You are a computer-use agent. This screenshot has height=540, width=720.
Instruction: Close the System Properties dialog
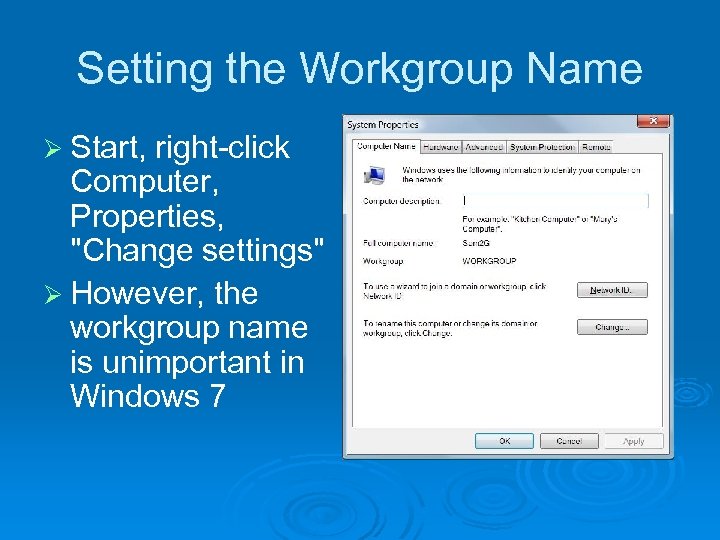[x=653, y=121]
